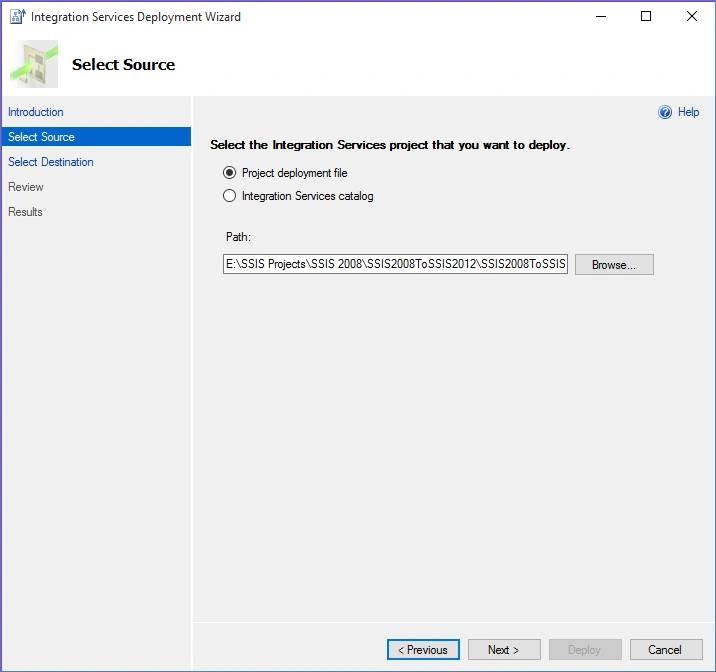
Task: Select the Project deployment file radio button
Action: coord(229,173)
